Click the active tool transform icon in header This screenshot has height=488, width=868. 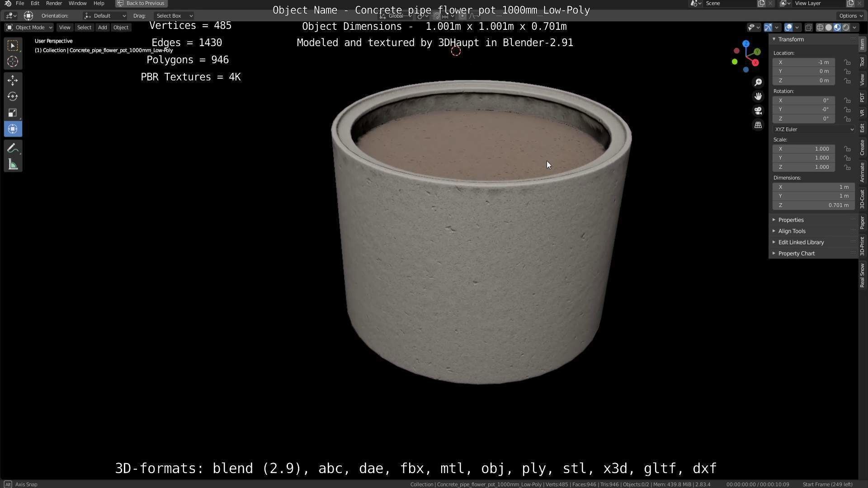pos(28,16)
